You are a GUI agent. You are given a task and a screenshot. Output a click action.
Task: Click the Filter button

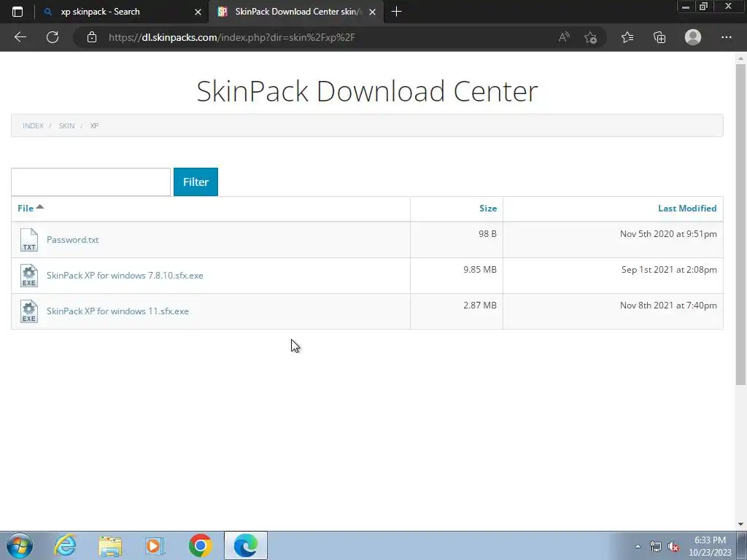click(196, 182)
